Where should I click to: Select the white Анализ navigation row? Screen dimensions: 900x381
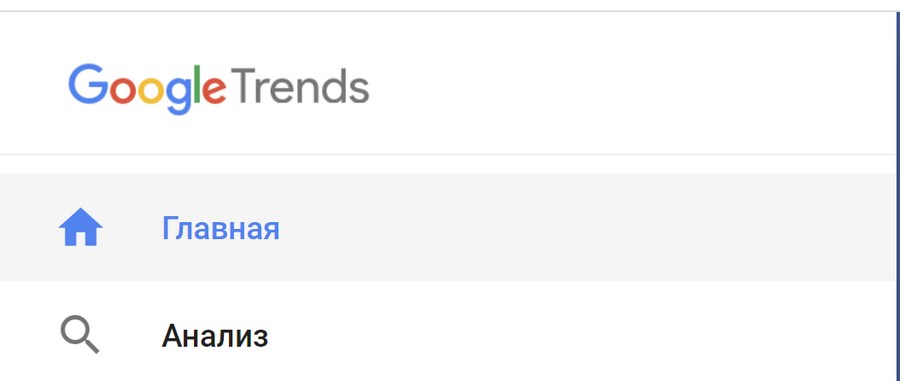pos(448,336)
